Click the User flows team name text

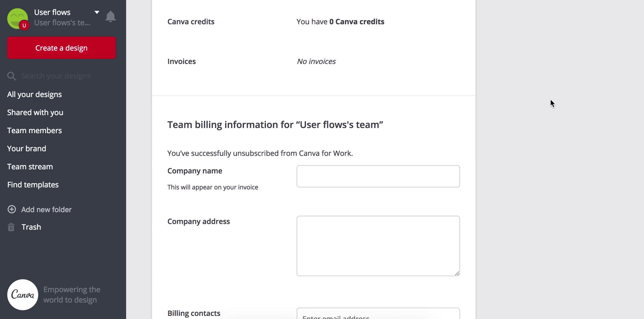62,23
